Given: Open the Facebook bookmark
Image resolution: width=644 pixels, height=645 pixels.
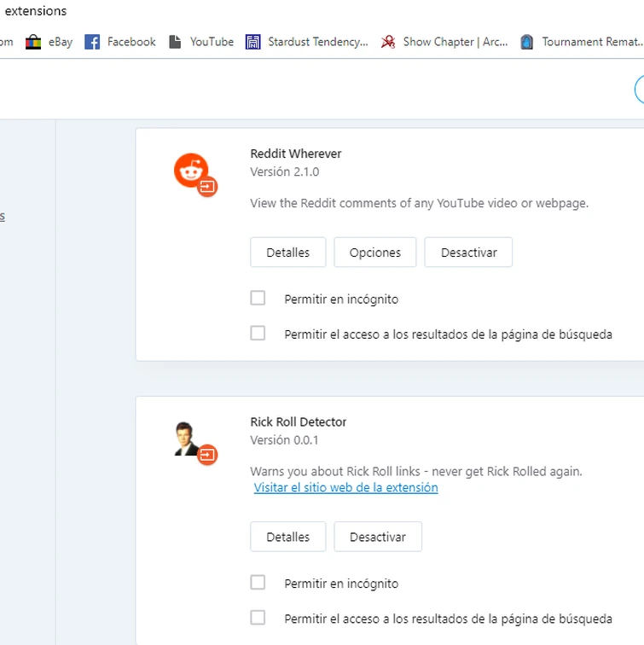Looking at the screenshot, I should click(120, 42).
